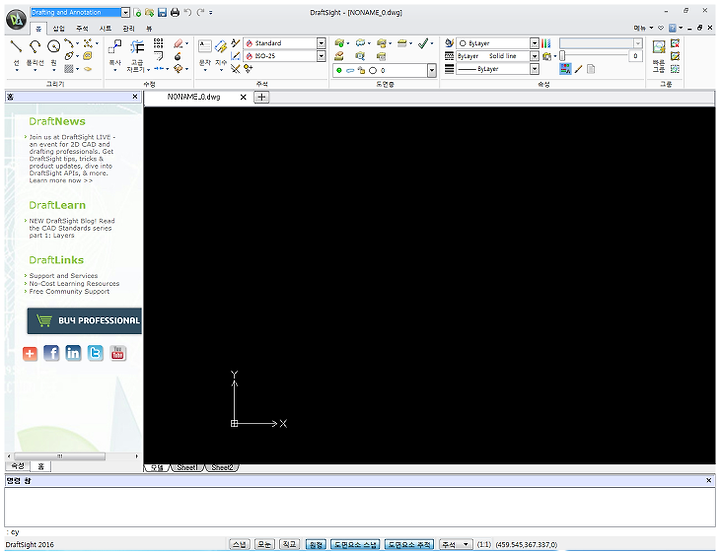Viewport: 720px width, 555px height.
Task: Click the green checkmark layer icon
Action: click(x=423, y=43)
